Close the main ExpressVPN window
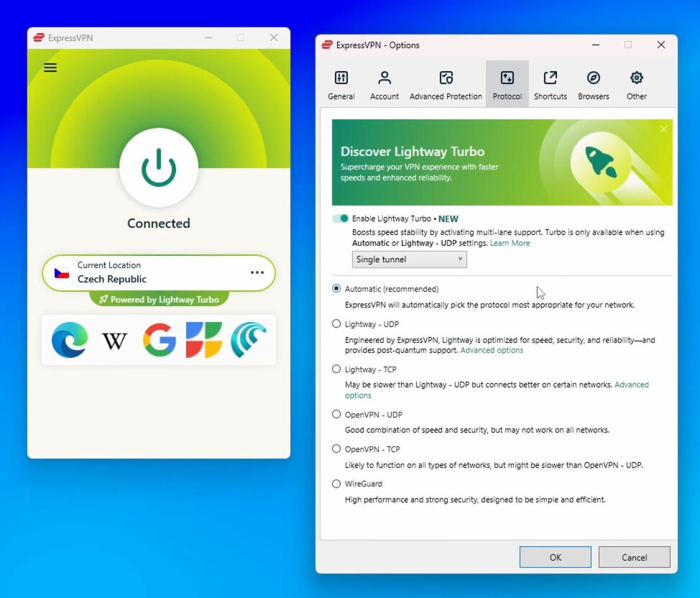700x598 pixels. point(274,37)
